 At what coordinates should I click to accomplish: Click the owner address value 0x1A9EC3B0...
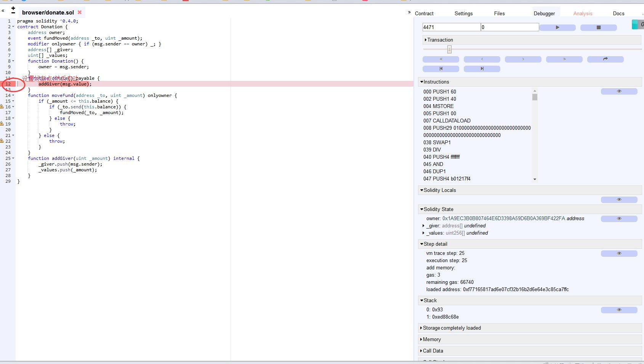point(503,219)
